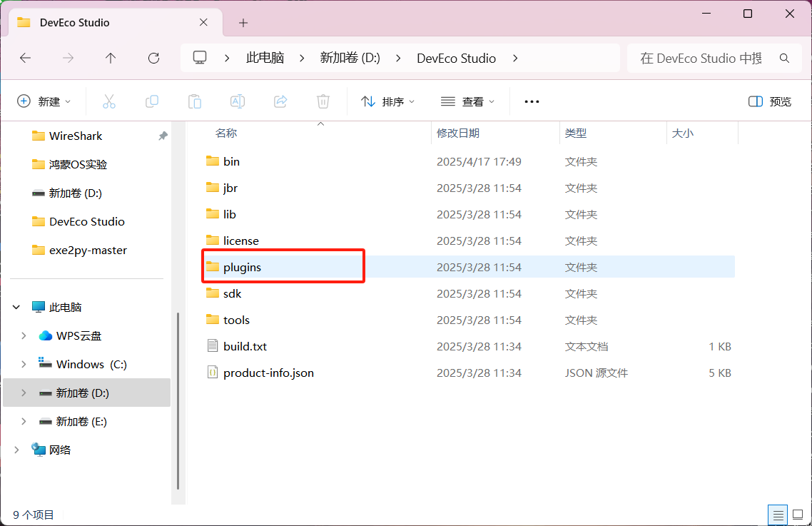Expand the 网络 tree node
Viewport: 812px width, 526px height.
click(16, 450)
